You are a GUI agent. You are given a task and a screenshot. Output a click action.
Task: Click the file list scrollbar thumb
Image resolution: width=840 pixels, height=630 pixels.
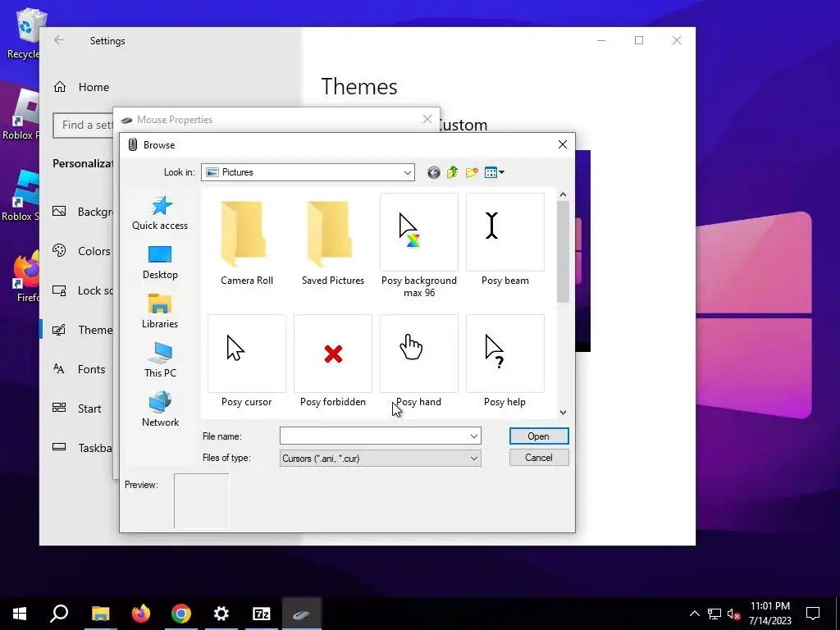pyautogui.click(x=563, y=252)
